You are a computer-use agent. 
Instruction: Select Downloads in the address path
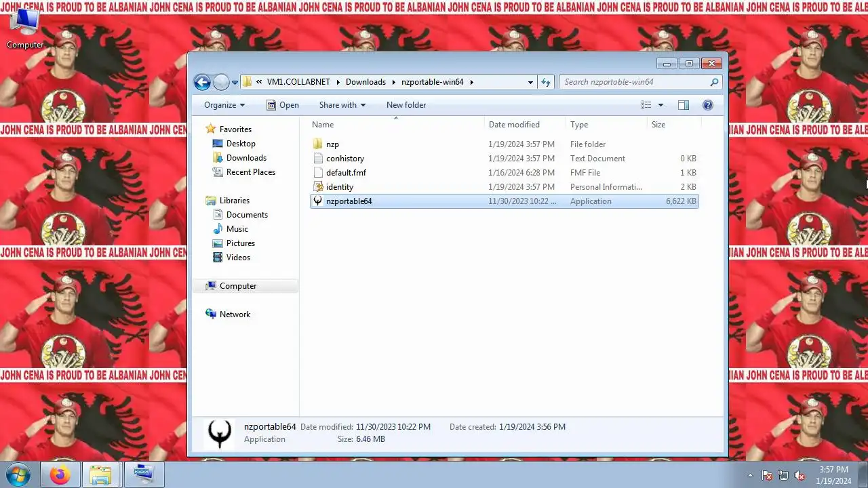click(366, 82)
